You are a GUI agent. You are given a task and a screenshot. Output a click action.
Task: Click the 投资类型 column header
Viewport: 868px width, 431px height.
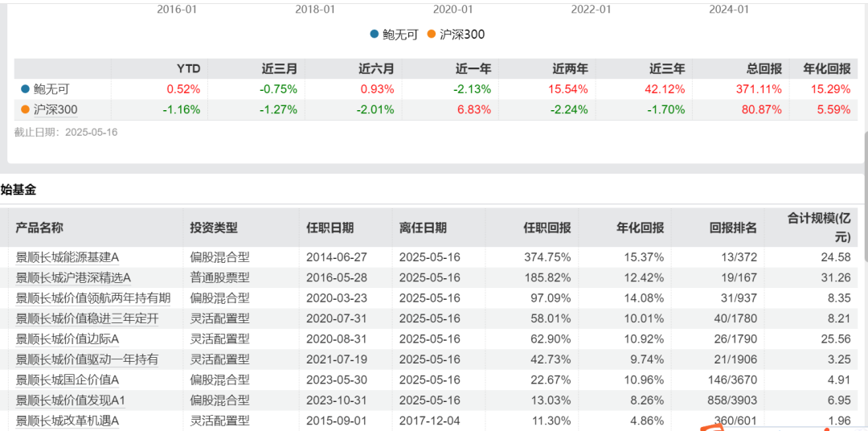214,228
